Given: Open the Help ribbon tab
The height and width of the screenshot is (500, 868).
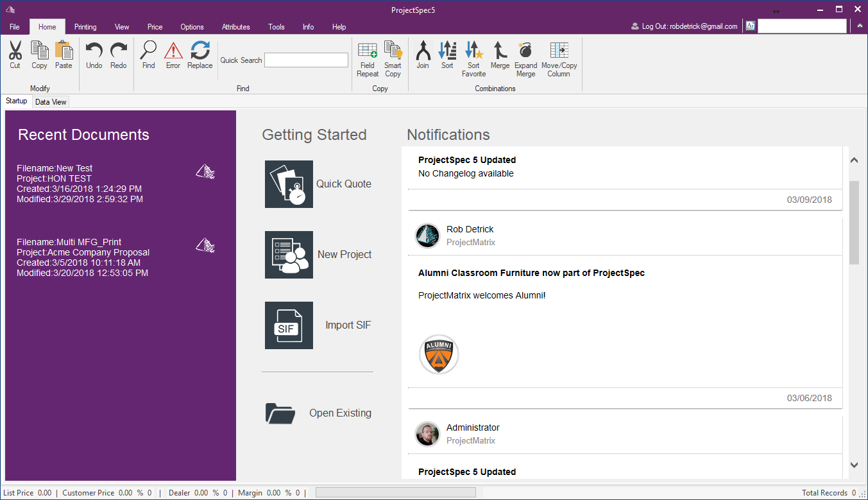Looking at the screenshot, I should (339, 27).
